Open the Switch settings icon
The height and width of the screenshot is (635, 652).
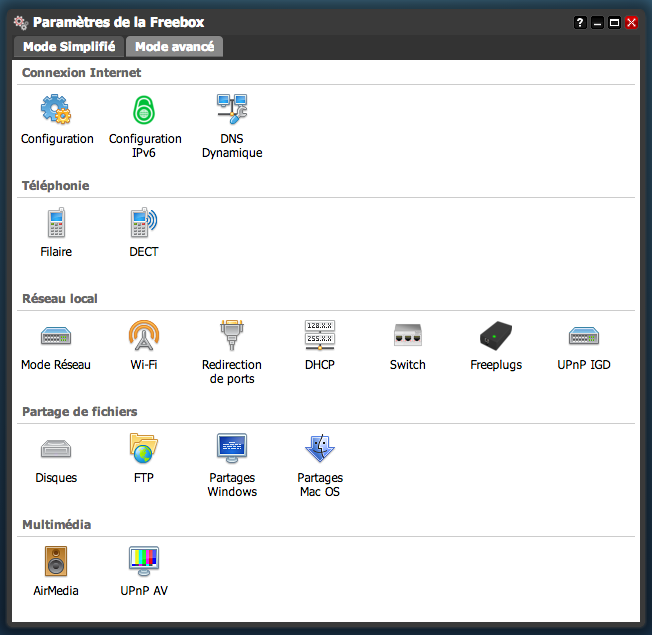point(408,335)
